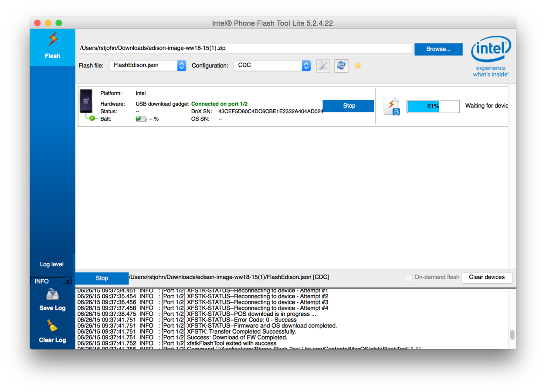546x392 pixels.
Task: Click the Browse button
Action: coord(438,49)
